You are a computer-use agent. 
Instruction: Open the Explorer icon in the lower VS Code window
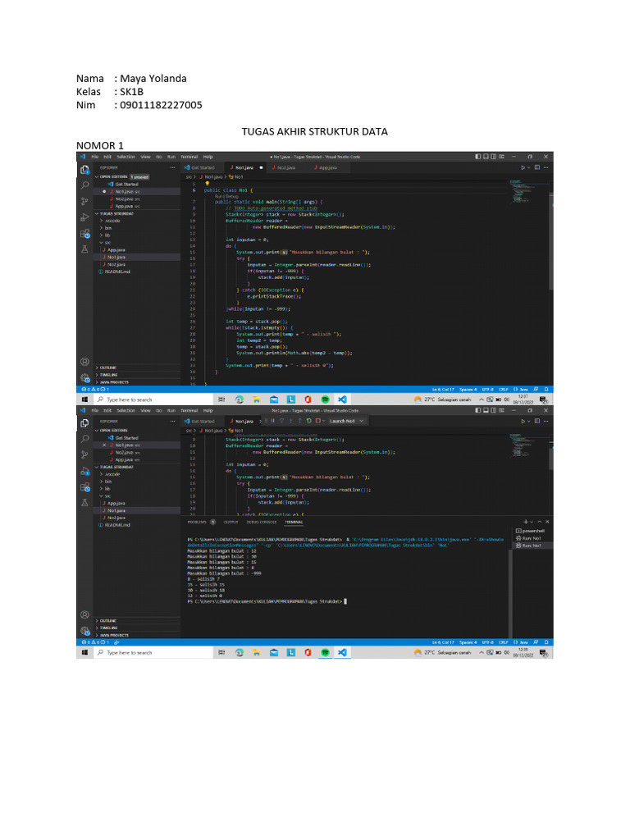click(x=84, y=423)
